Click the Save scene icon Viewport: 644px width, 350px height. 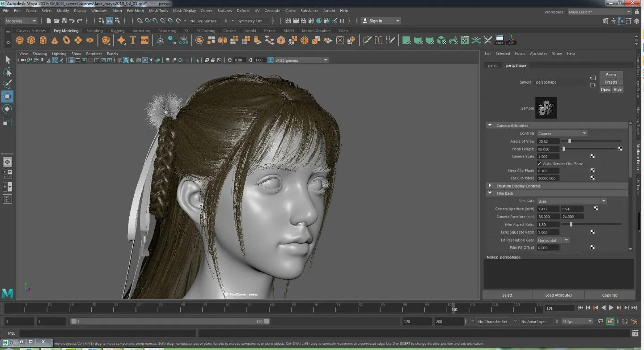[64, 21]
